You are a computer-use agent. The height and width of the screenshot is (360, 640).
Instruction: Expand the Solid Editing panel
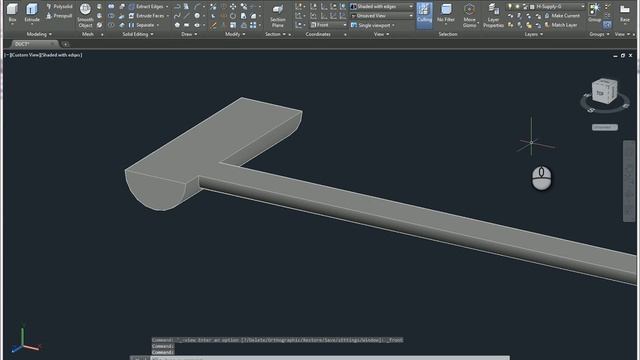click(138, 34)
